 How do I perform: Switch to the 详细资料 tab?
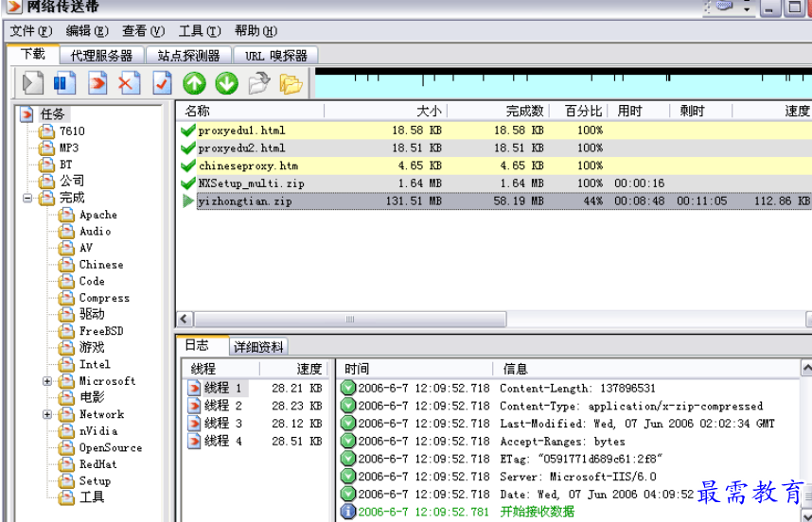click(258, 347)
